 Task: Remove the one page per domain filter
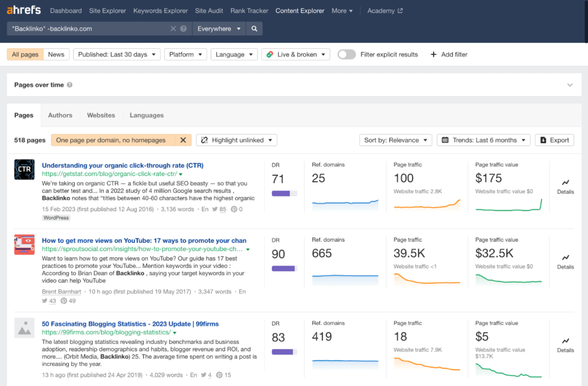(183, 140)
